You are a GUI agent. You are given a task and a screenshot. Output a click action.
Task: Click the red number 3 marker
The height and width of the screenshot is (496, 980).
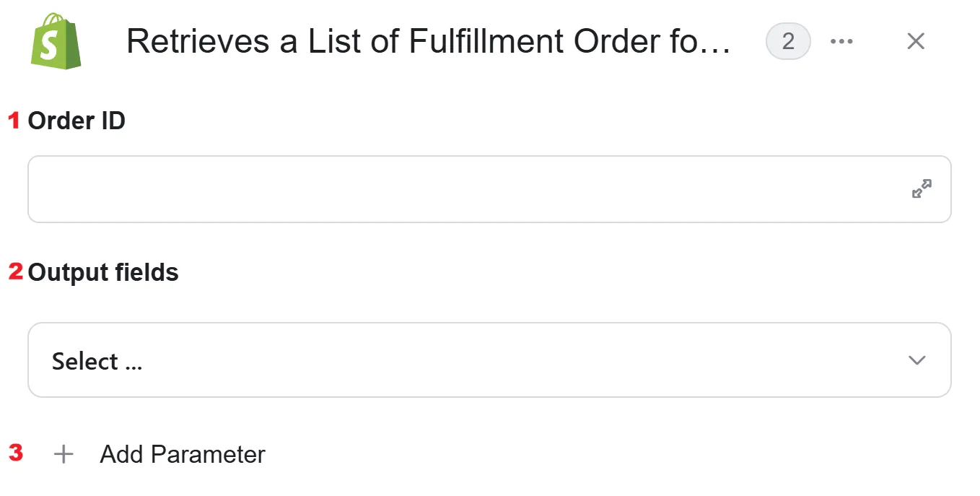coord(15,453)
